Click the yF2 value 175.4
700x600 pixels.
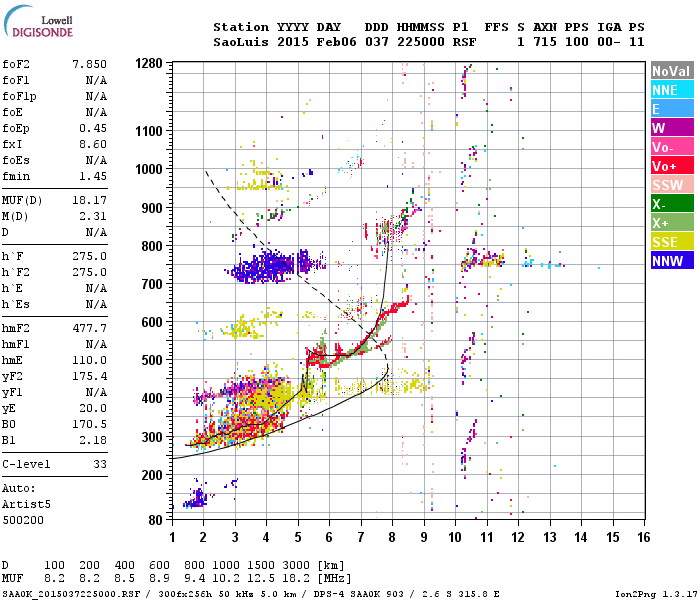point(89,376)
